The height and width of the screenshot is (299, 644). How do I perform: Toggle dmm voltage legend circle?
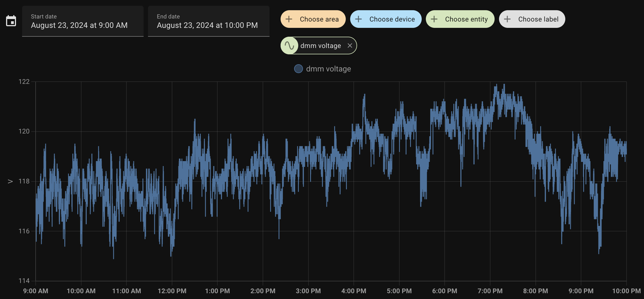[x=298, y=69]
